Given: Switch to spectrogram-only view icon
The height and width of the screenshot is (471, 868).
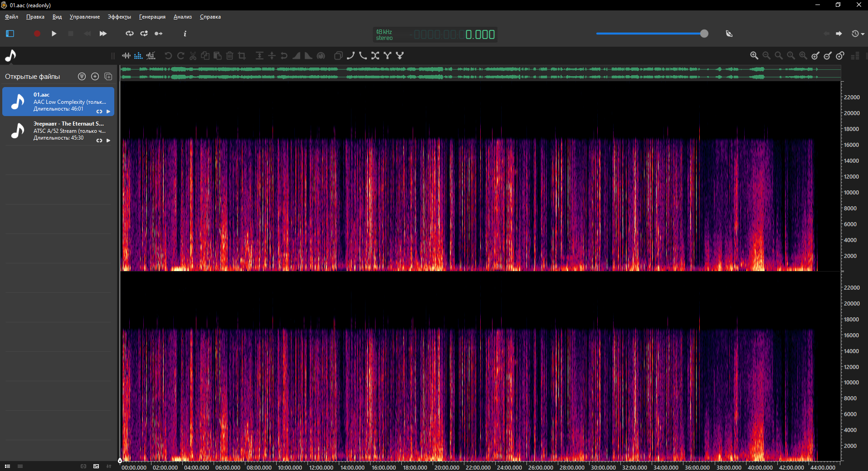Looking at the screenshot, I should tap(138, 56).
